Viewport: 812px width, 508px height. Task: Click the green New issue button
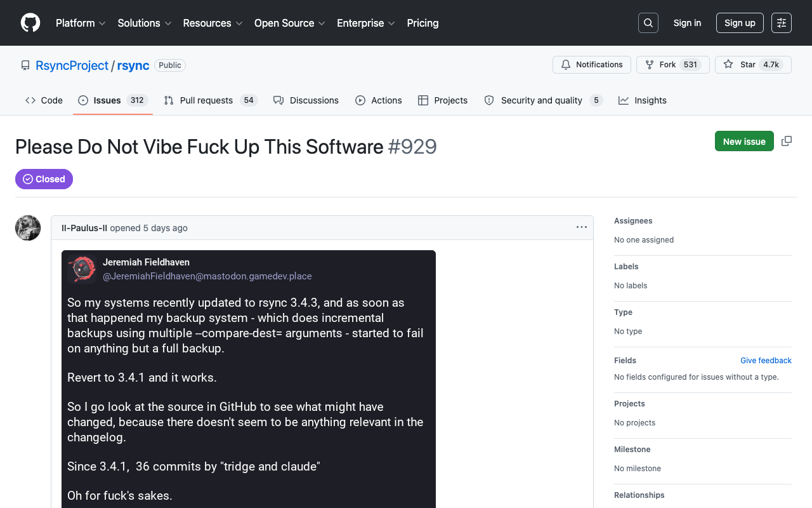(744, 141)
